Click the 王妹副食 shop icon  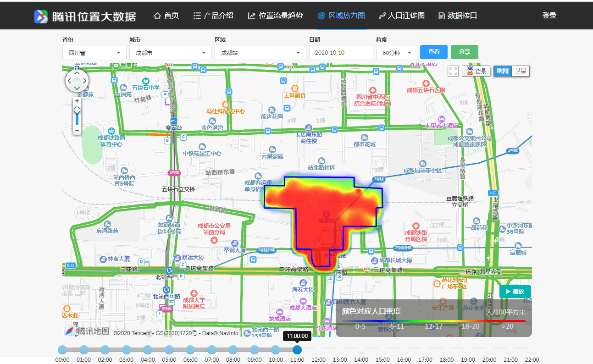click(295, 88)
